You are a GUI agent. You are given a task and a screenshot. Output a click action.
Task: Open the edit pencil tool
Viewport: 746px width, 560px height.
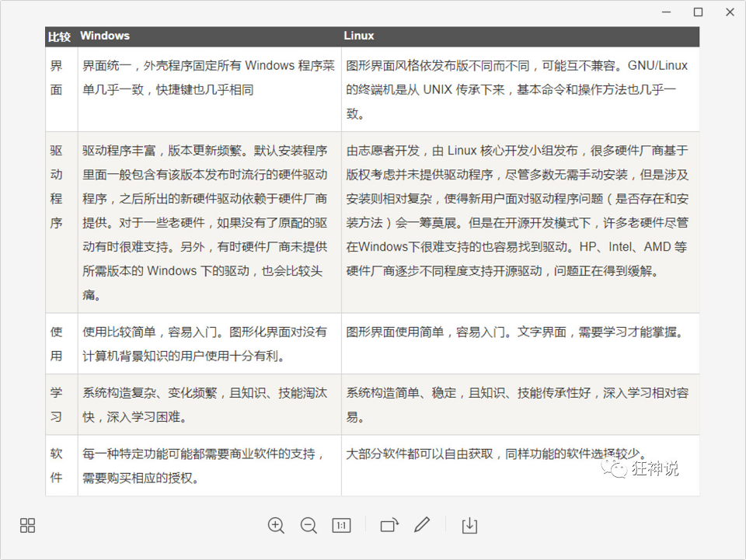(422, 525)
